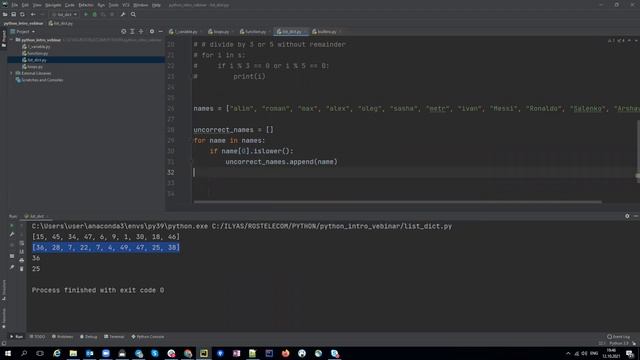Click the Back navigation arrow
This screenshot has width=640, height=360.
pyautogui.click(x=33, y=14)
